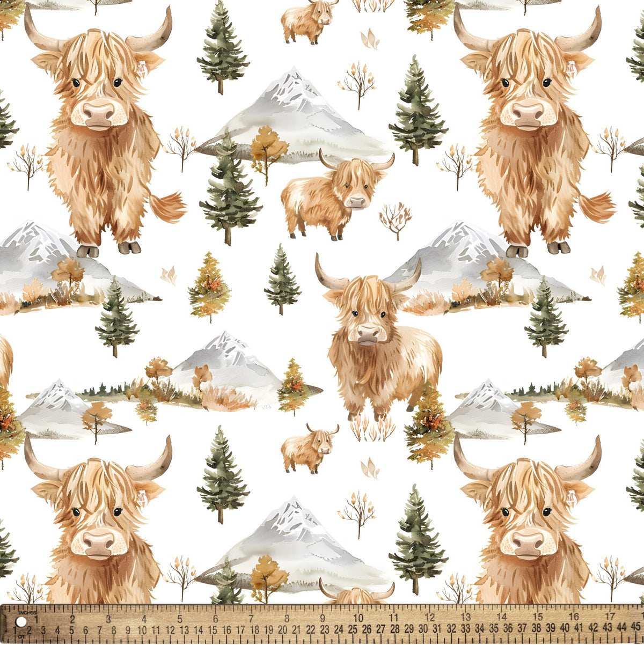Click the 10 inch mark on ruler
The width and height of the screenshot is (644, 645).
point(358,617)
